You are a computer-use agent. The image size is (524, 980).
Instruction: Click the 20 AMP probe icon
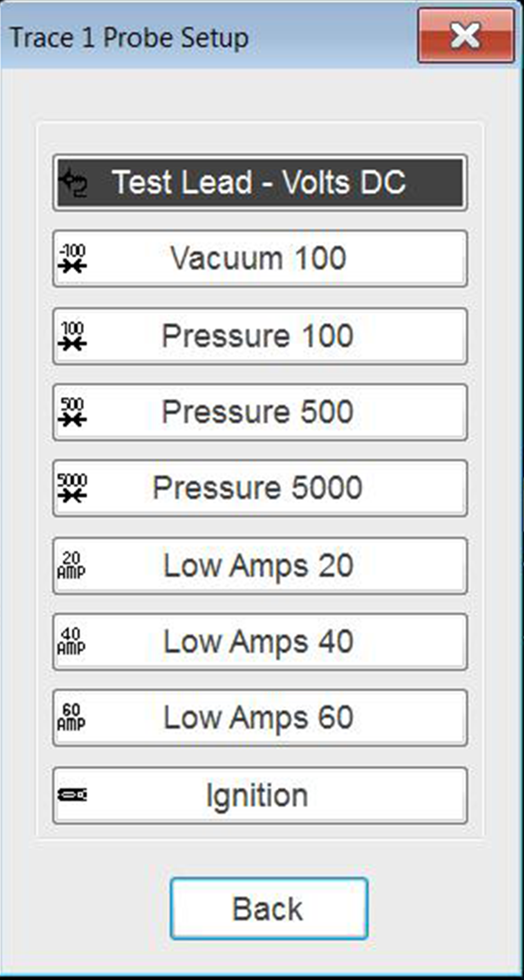click(71, 565)
